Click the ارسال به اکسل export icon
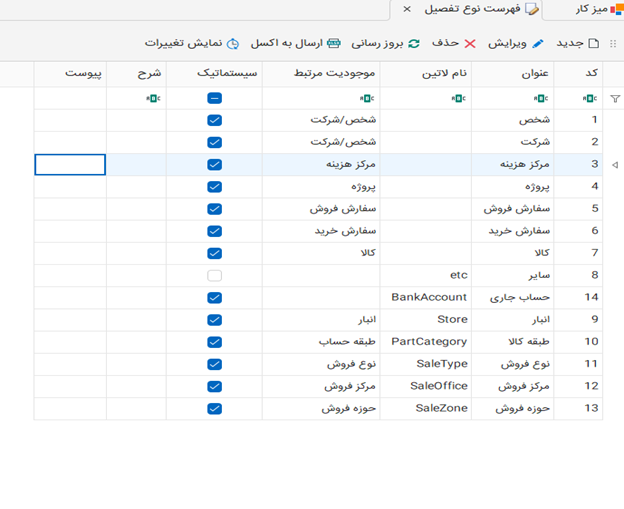The width and height of the screenshot is (624, 509). 333,43
